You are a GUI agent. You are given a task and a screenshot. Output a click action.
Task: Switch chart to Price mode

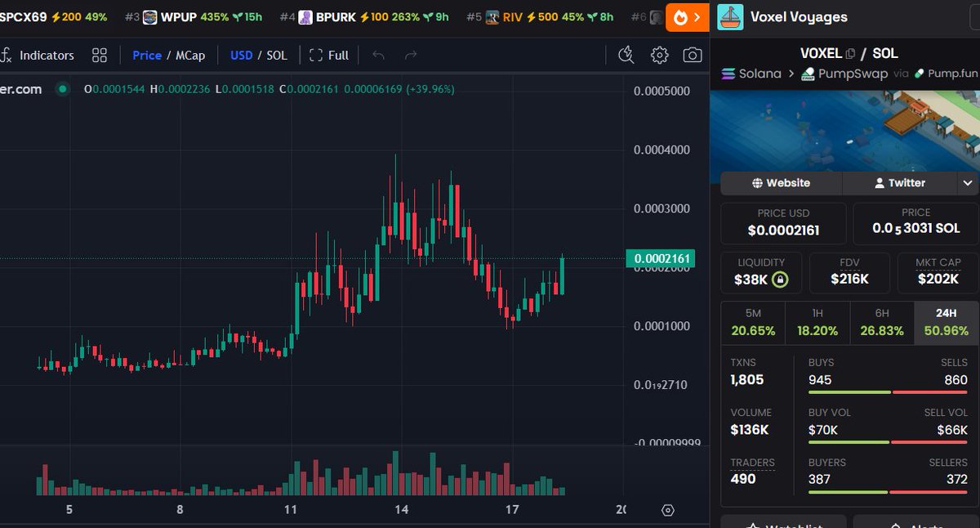[x=147, y=56]
